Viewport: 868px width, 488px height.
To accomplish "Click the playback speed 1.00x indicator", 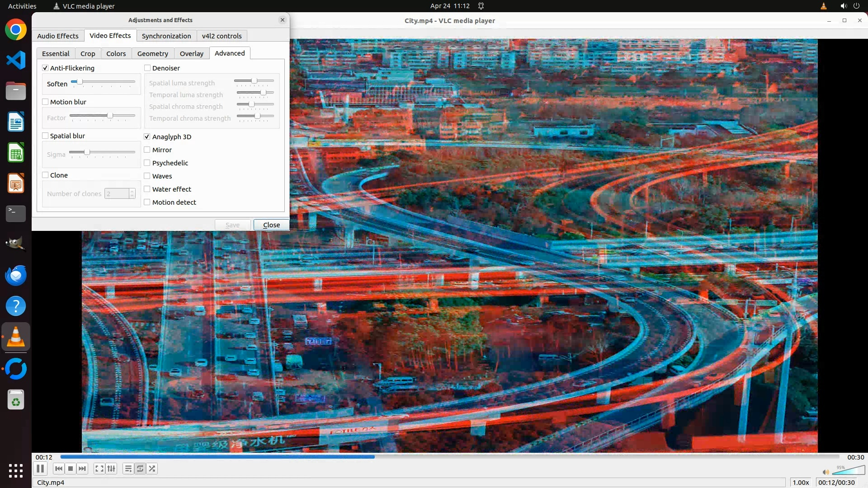I will [801, 482].
